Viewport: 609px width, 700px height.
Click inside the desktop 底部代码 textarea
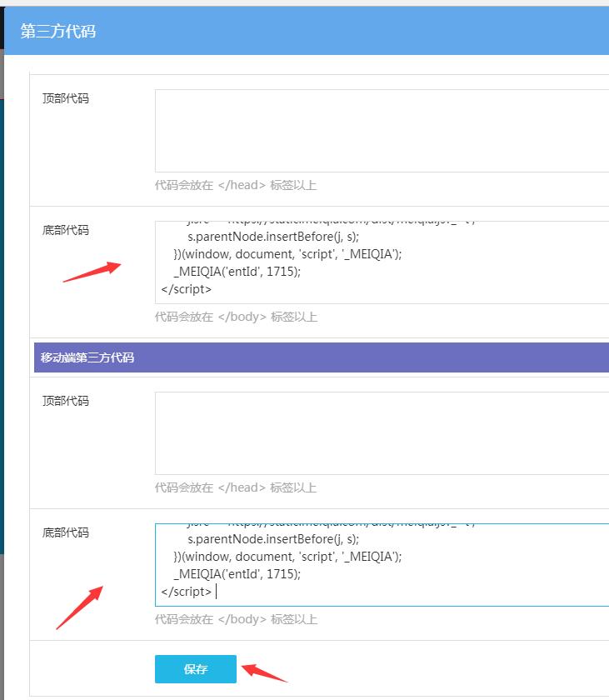point(382,262)
